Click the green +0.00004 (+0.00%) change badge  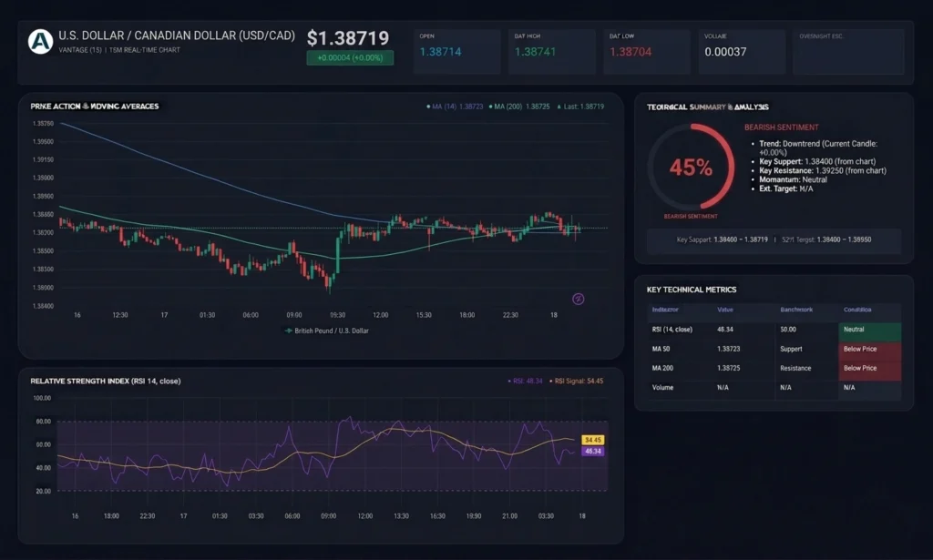[x=350, y=57]
